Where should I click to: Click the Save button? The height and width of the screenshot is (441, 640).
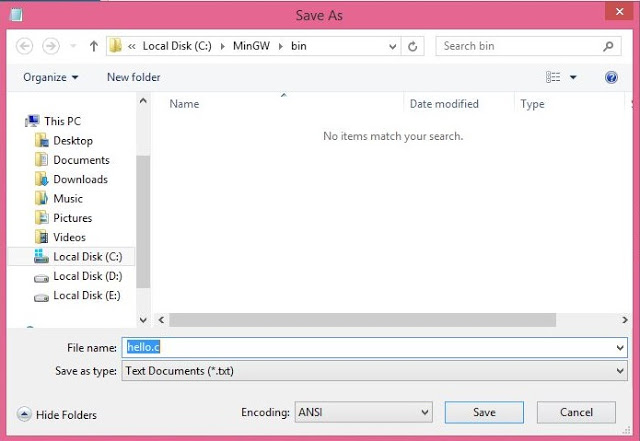[x=484, y=412]
